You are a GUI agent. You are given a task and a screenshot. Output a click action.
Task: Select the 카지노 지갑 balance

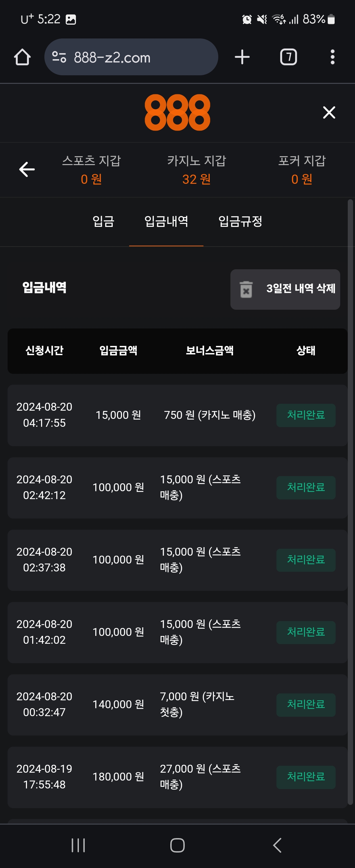click(x=196, y=170)
